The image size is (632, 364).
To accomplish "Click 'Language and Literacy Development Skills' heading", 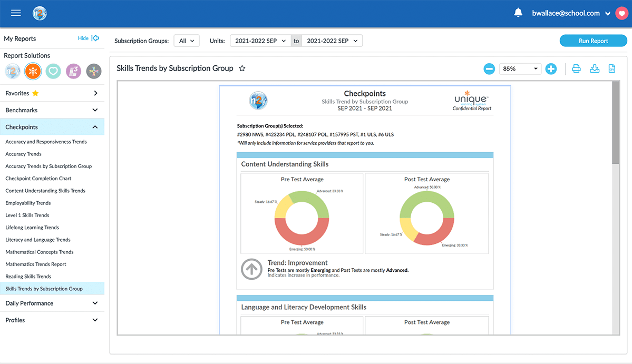I will pyautogui.click(x=304, y=307).
